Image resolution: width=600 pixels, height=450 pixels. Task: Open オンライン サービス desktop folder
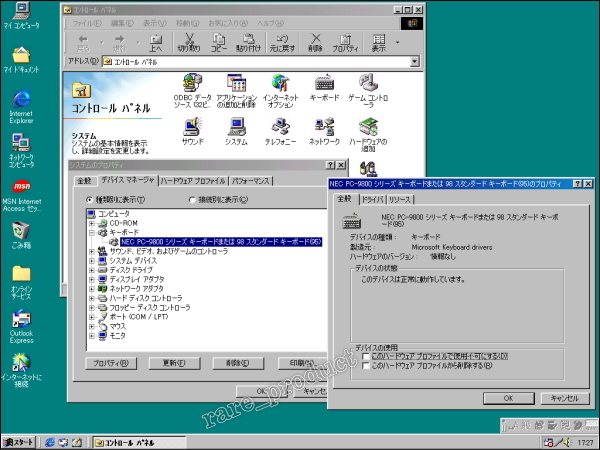point(21,282)
